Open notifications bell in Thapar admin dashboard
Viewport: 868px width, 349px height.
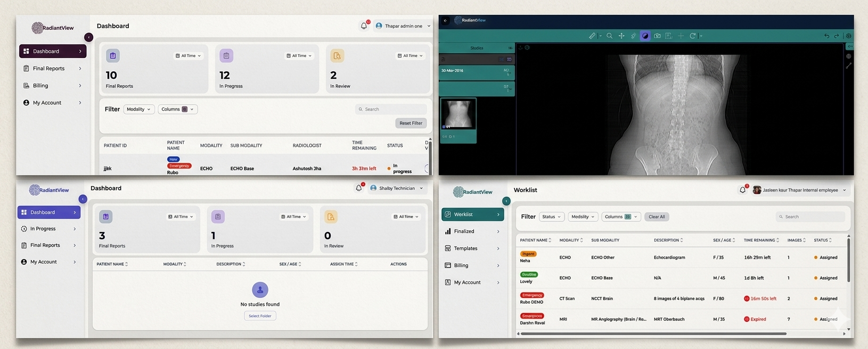[364, 26]
